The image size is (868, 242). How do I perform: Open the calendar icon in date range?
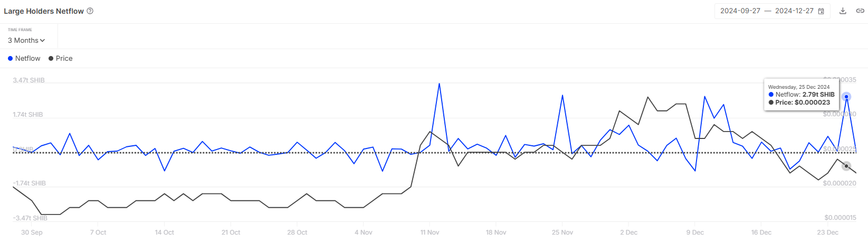[x=821, y=11]
